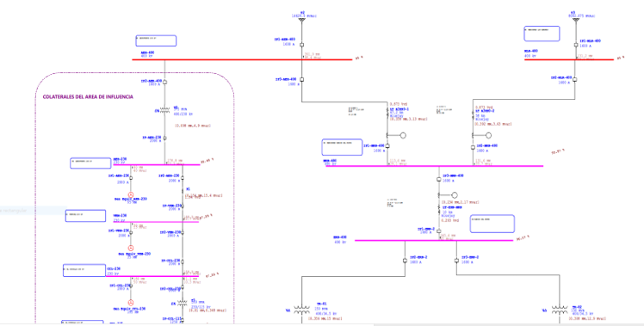The image size is (644, 326).
Task: Click the breaker feeding the TR-01 branch
Action: click(x=405, y=261)
